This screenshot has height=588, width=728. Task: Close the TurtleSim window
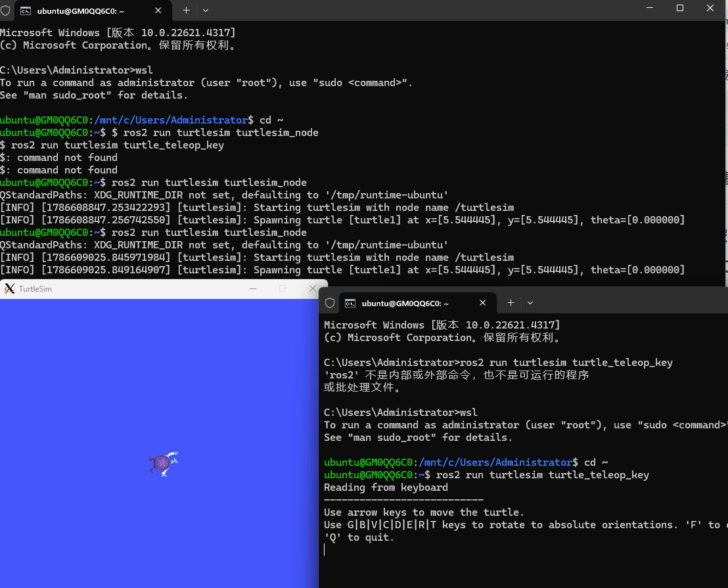(313, 288)
